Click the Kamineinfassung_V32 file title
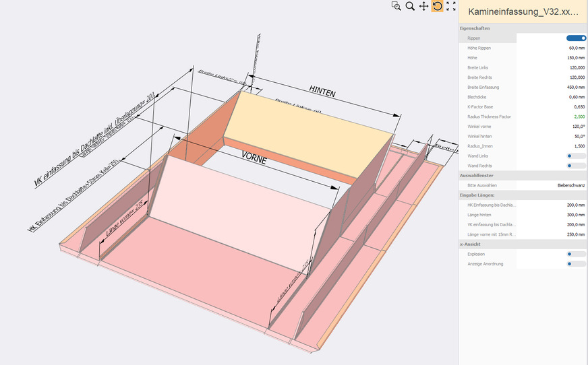Screen dimensions: 588x365 [x=523, y=12]
